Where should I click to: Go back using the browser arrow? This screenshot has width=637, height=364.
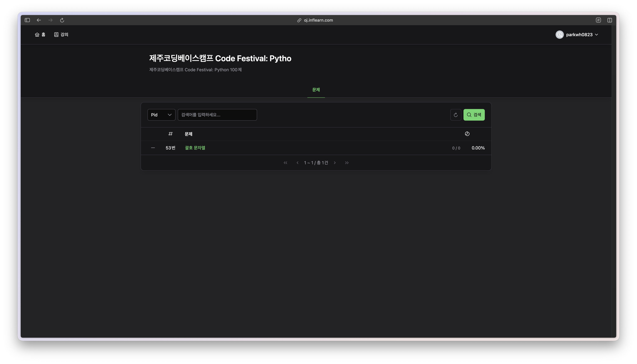point(39,20)
